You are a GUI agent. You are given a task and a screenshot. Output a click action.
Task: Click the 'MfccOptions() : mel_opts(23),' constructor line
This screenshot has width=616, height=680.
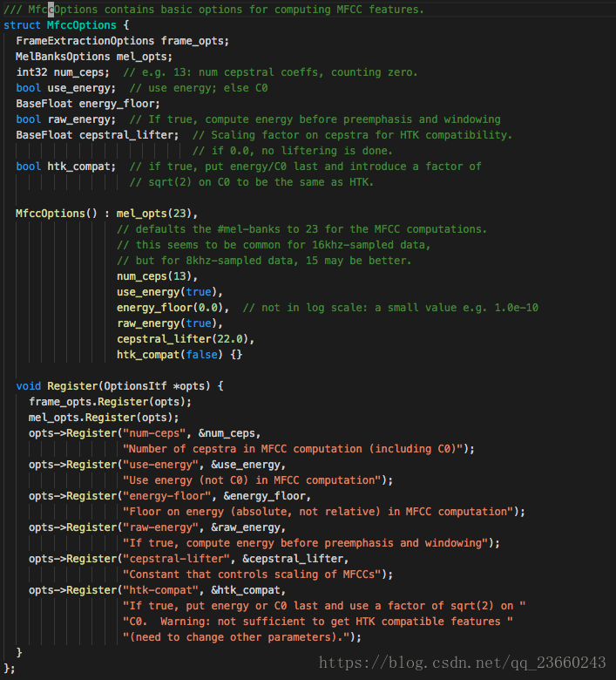pos(106,214)
